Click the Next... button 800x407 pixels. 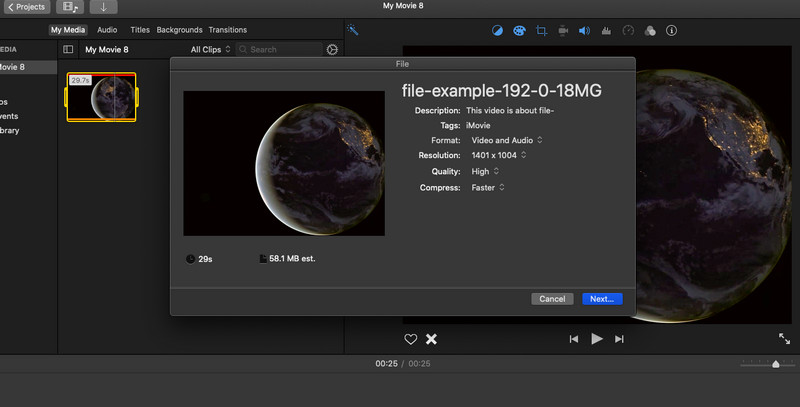click(x=602, y=299)
